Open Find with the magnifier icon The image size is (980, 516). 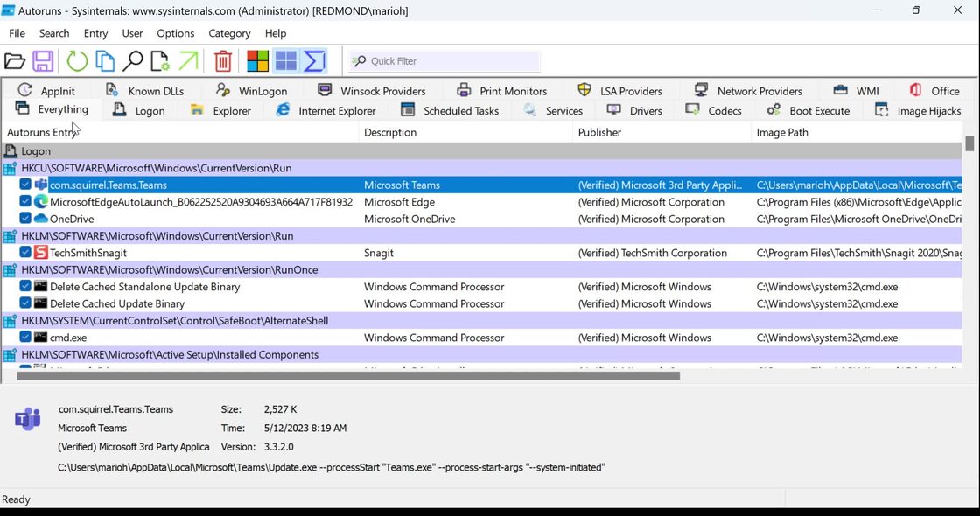coord(132,61)
